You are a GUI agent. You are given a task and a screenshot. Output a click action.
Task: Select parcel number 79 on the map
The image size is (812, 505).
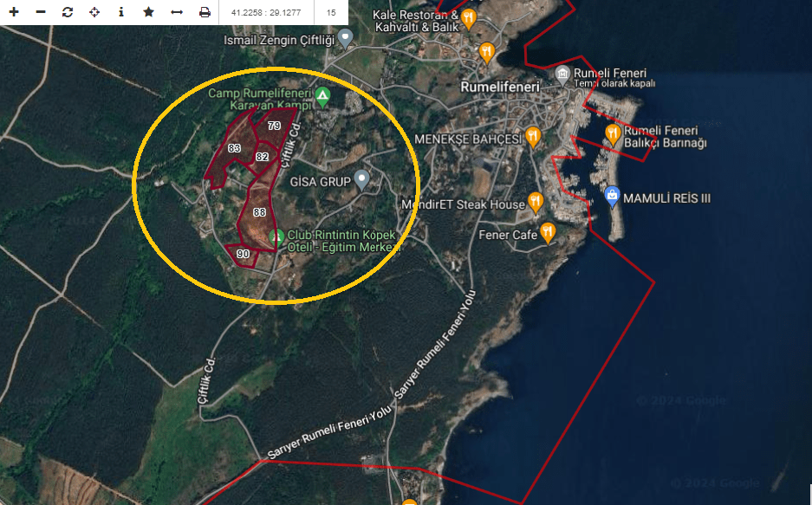(274, 126)
